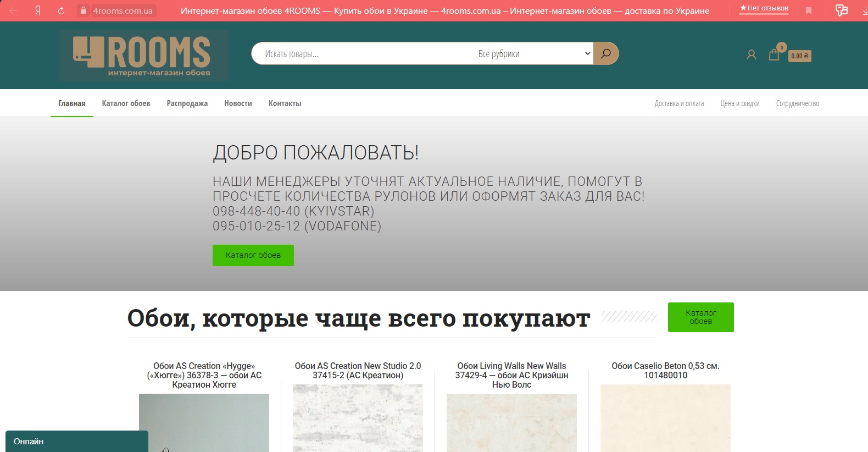Open the Yandex home icon

click(x=37, y=10)
